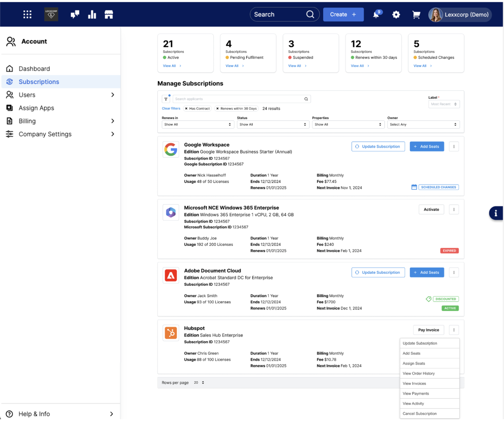This screenshot has height=430, width=504.
Task: Expand the Billing sidebar section
Action: pyautogui.click(x=112, y=121)
